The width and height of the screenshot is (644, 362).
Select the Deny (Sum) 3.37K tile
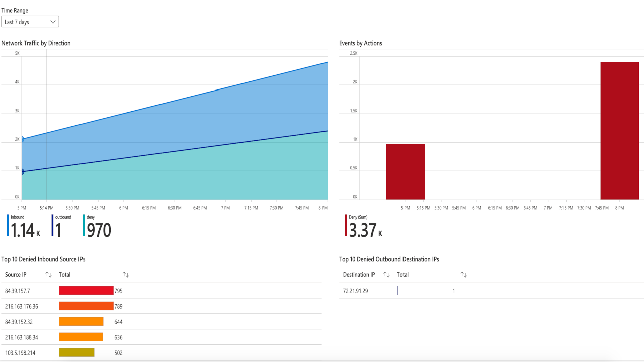[364, 226]
